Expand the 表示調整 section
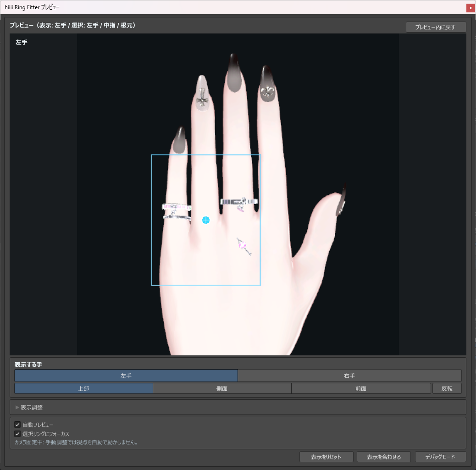 tap(29, 408)
